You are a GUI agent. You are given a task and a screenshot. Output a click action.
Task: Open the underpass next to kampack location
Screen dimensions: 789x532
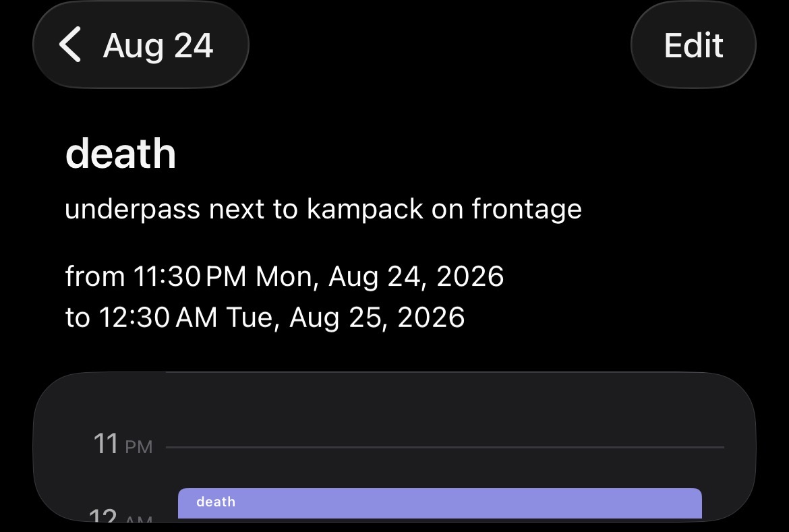(x=324, y=210)
